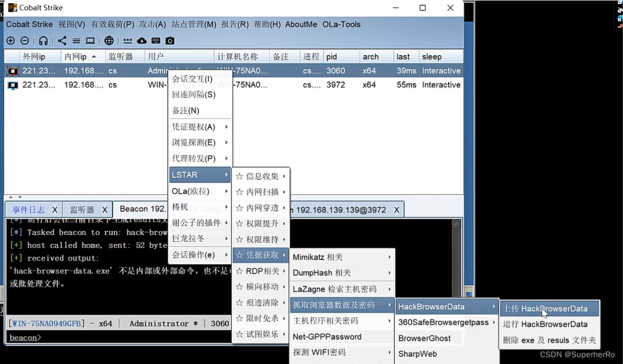Switch to the 事件日志 tab

click(x=28, y=210)
